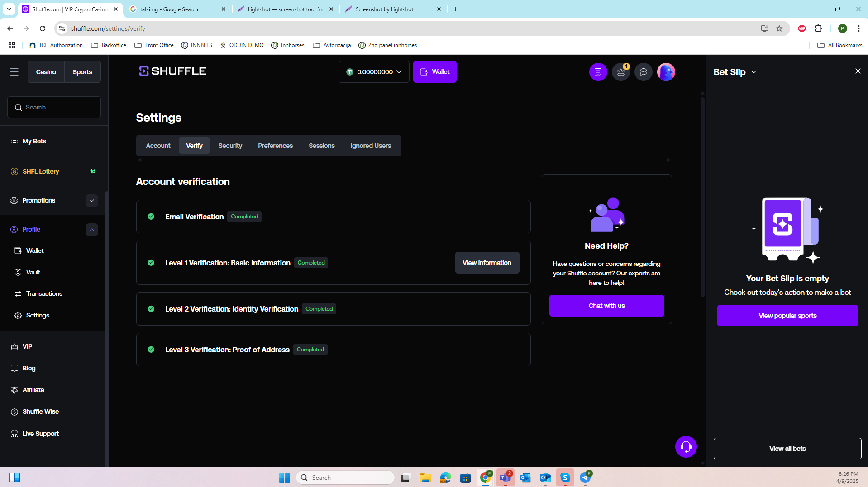Open the rewards crown icon with notification
The height and width of the screenshot is (487, 868).
(x=621, y=72)
